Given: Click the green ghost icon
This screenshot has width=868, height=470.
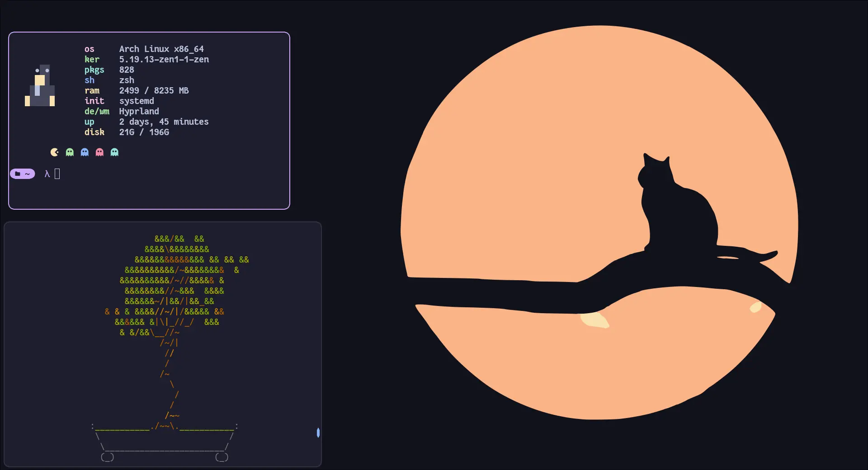Looking at the screenshot, I should coord(70,152).
